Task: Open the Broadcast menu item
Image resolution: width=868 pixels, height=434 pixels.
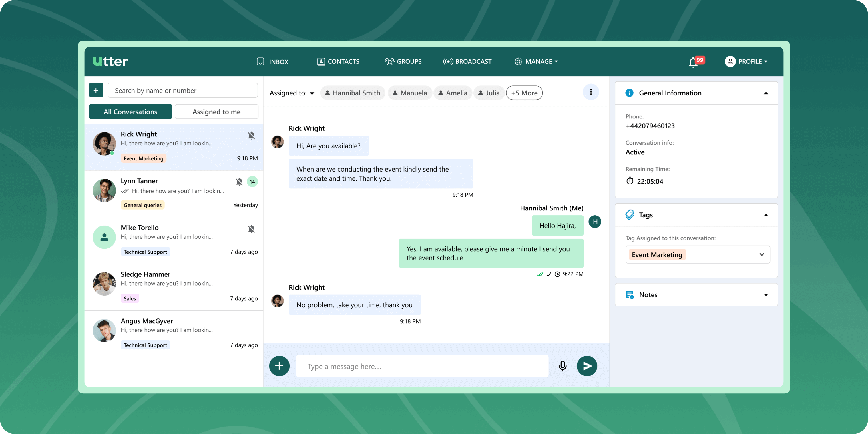Action: coord(467,61)
